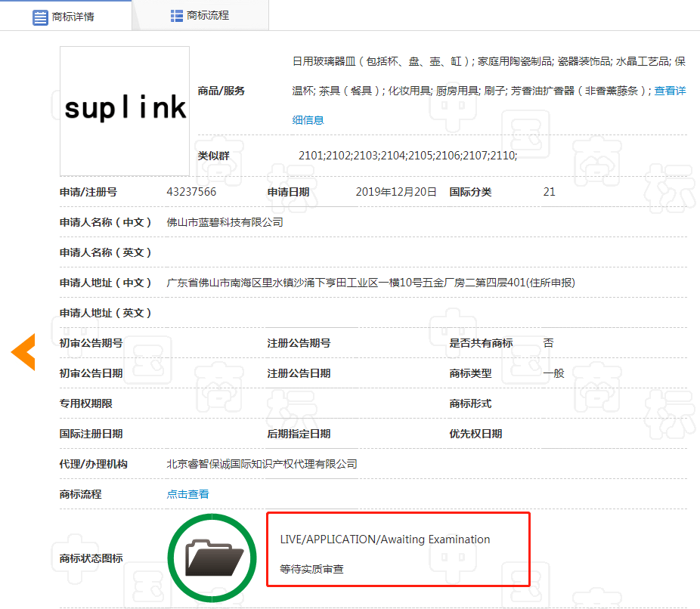
Task: Click the 后期指定日期 label
Action: pos(299,434)
